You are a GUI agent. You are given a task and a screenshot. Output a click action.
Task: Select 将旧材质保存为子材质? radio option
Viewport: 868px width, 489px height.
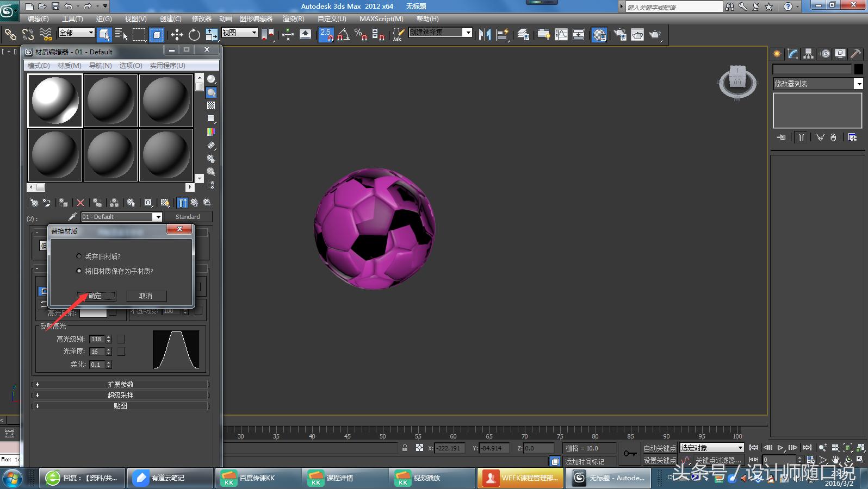click(x=79, y=271)
